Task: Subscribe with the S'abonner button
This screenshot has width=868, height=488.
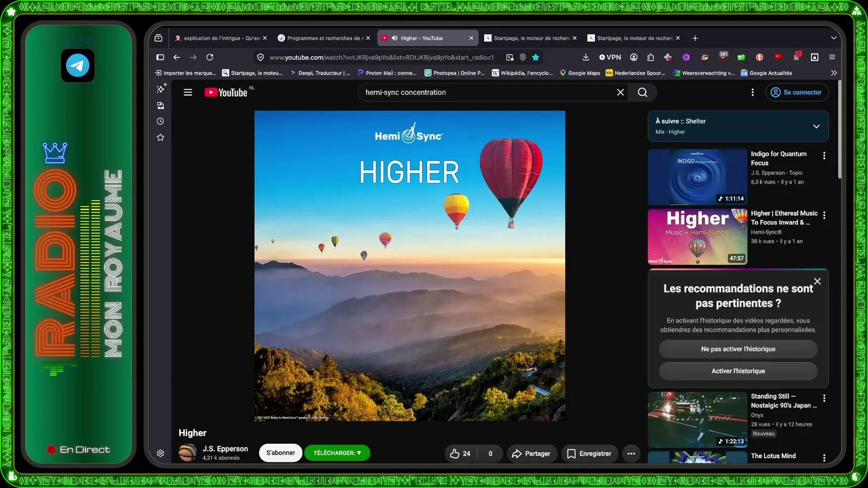Action: 281,453
